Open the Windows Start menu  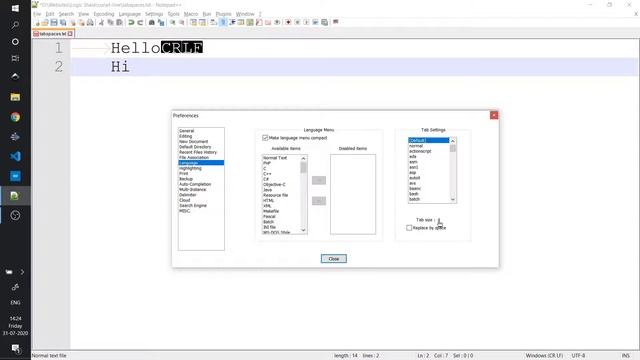[15, 8]
